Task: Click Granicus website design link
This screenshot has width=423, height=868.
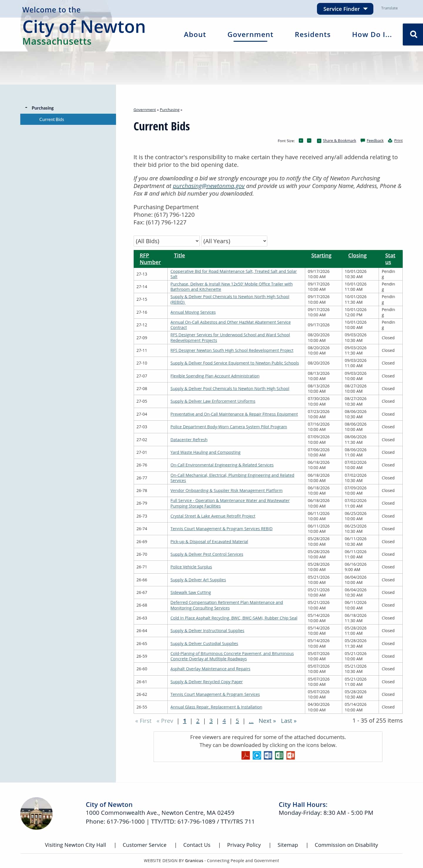Action: click(x=194, y=860)
